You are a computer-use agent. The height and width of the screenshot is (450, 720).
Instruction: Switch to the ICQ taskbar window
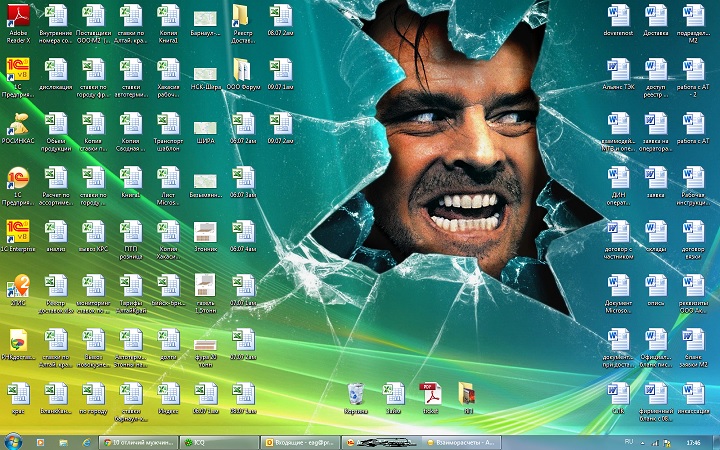[219, 443]
